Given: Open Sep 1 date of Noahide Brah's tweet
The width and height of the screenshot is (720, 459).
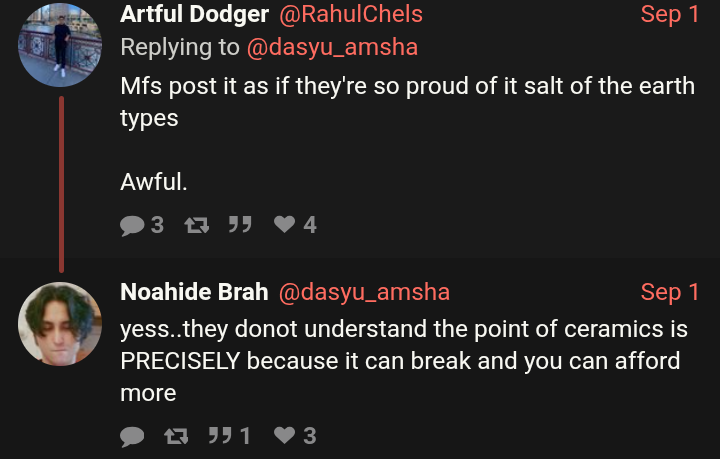Looking at the screenshot, I should 670,292.
